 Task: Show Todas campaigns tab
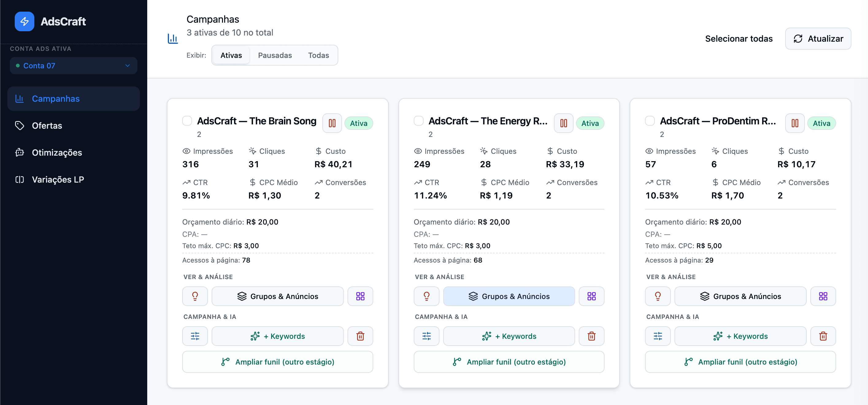point(318,55)
